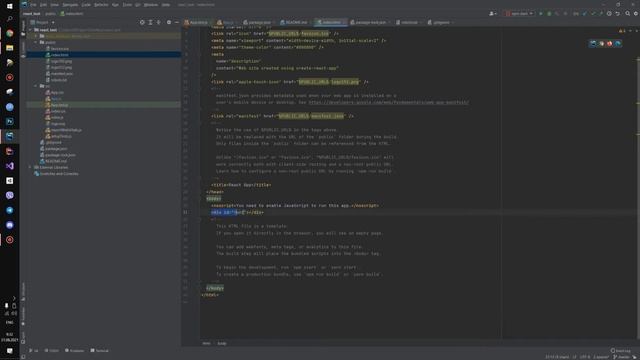Click the Git Push arrow icon
Image resolution: width=640 pixels, height=360 pixels.
coord(600,13)
